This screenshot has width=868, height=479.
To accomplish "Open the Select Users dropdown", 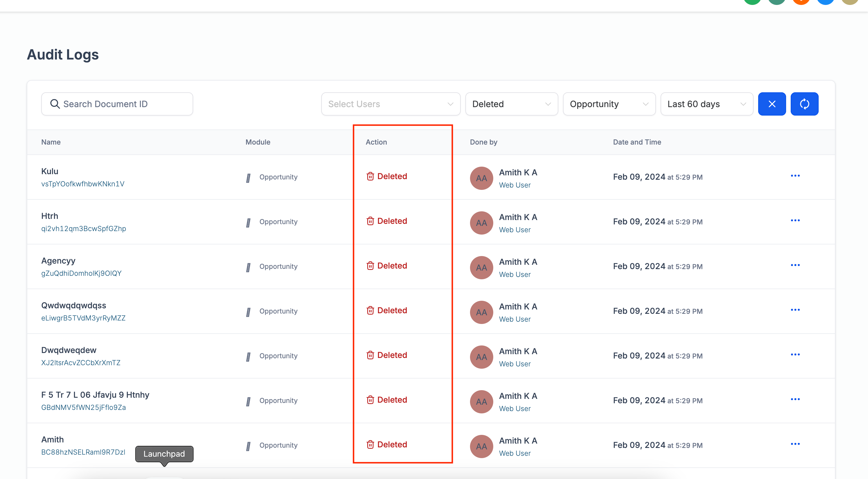I will tap(390, 104).
